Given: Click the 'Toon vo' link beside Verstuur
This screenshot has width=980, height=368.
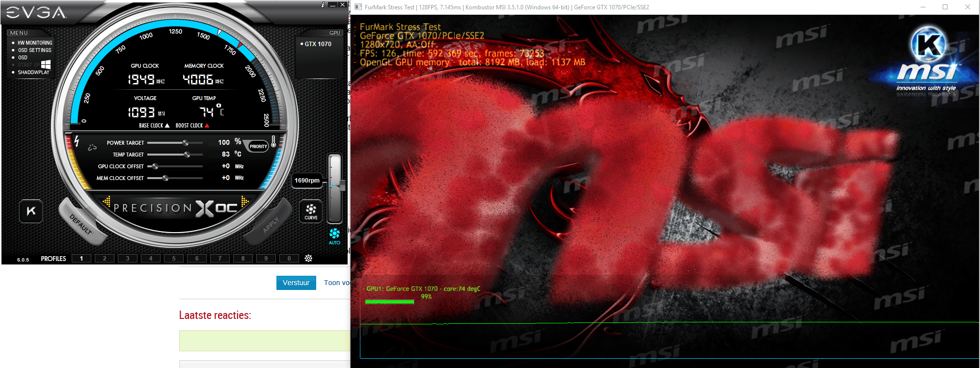Looking at the screenshot, I should (337, 283).
